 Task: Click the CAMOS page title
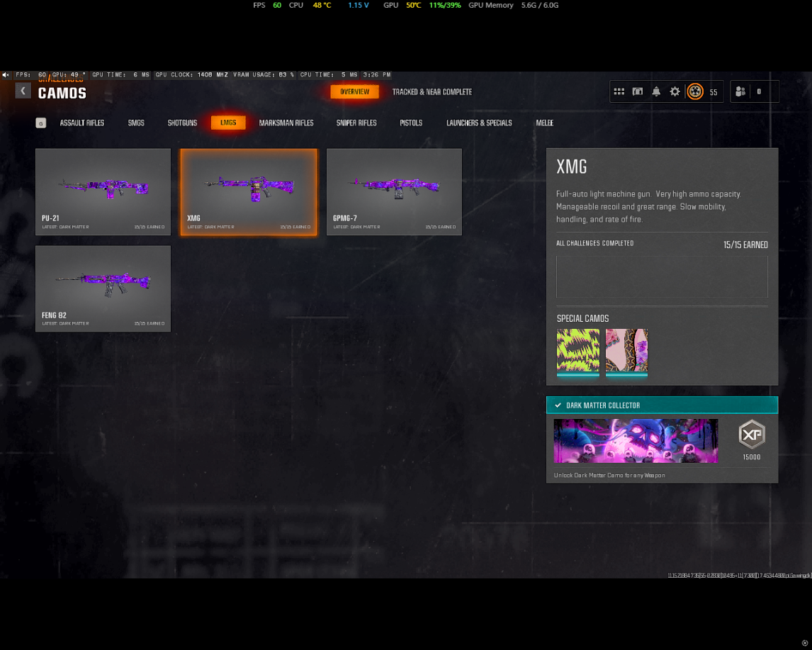coord(62,94)
